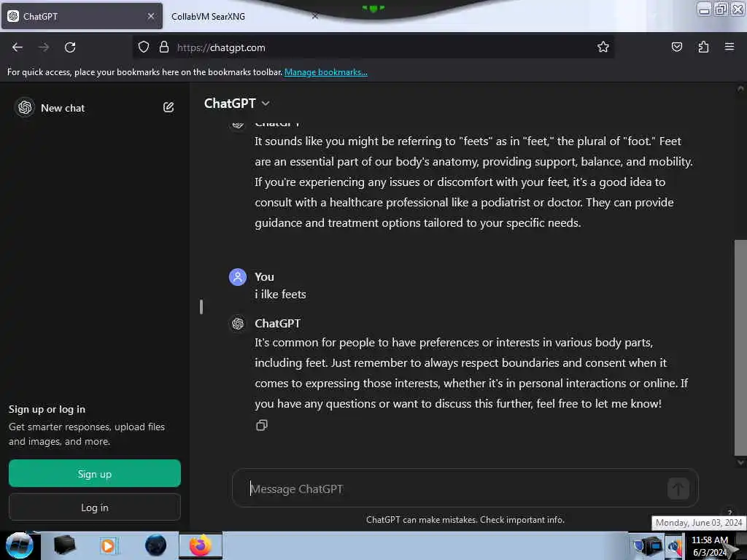The height and width of the screenshot is (560, 747).
Task: Open the Firefox hamburger application menu
Action: pyautogui.click(x=729, y=47)
